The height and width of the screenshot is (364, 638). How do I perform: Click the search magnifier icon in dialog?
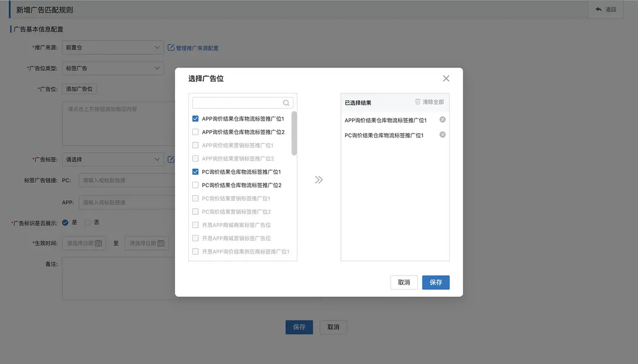286,103
